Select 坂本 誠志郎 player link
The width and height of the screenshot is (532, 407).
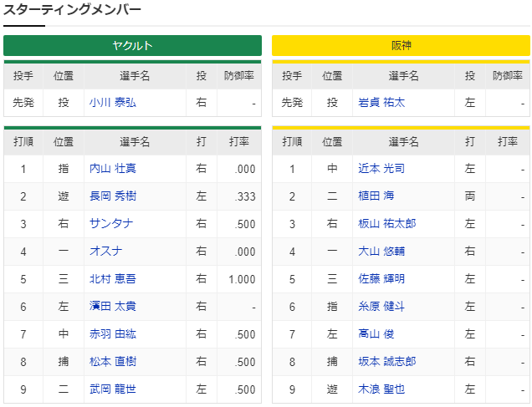click(x=386, y=362)
